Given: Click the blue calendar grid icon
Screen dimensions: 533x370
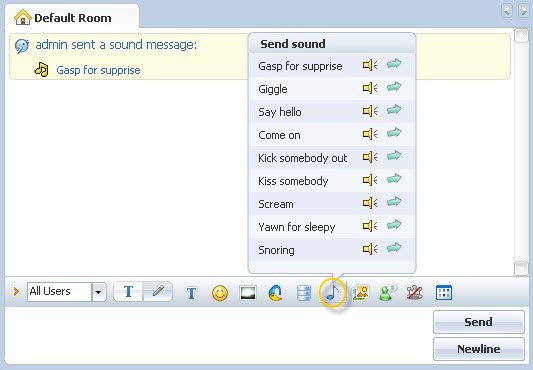Looking at the screenshot, I should click(444, 292).
